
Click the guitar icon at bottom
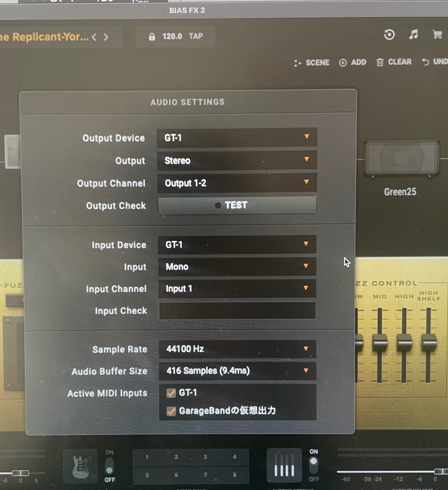click(80, 466)
